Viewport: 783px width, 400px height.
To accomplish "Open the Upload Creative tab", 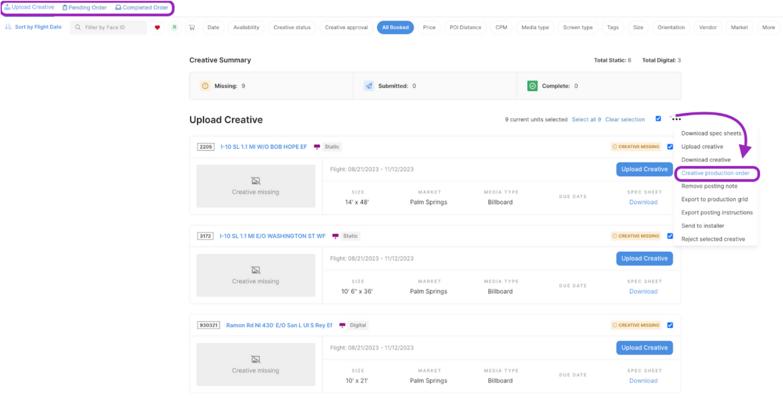I will [x=29, y=7].
